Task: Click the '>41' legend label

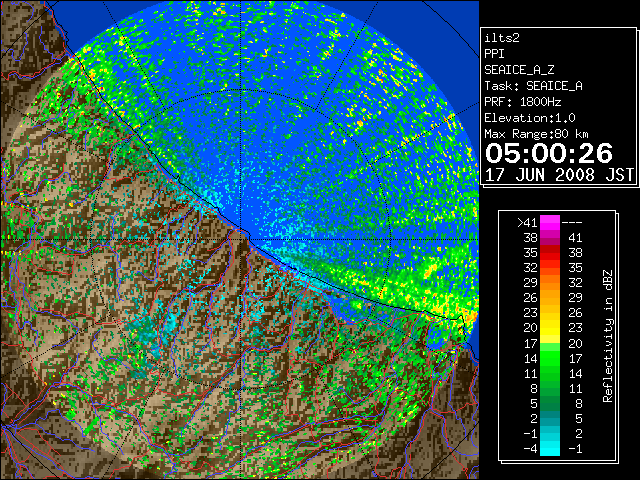Action: pos(527,222)
